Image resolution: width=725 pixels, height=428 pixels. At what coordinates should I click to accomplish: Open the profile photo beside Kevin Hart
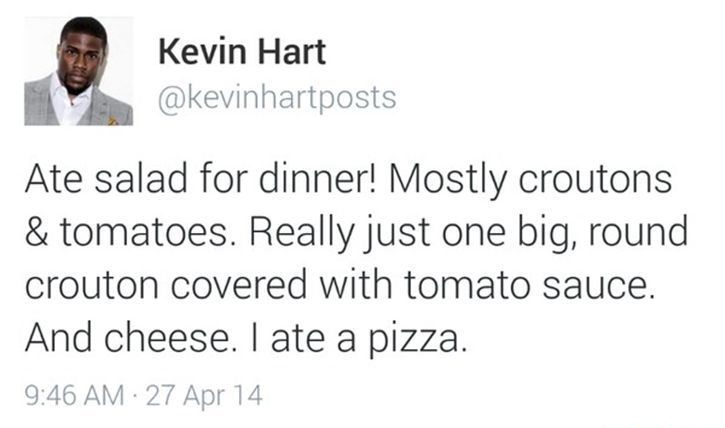(79, 71)
